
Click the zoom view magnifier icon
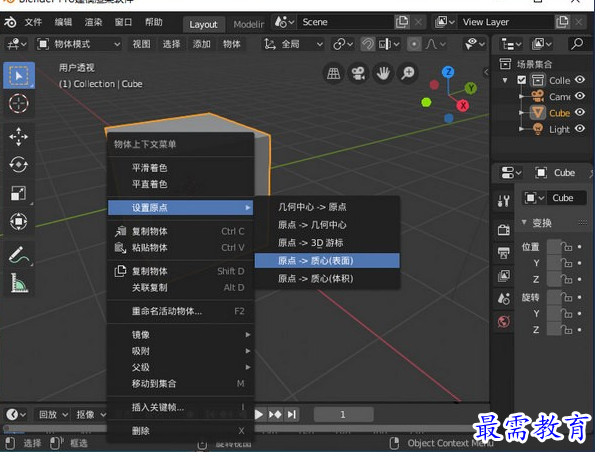point(408,73)
